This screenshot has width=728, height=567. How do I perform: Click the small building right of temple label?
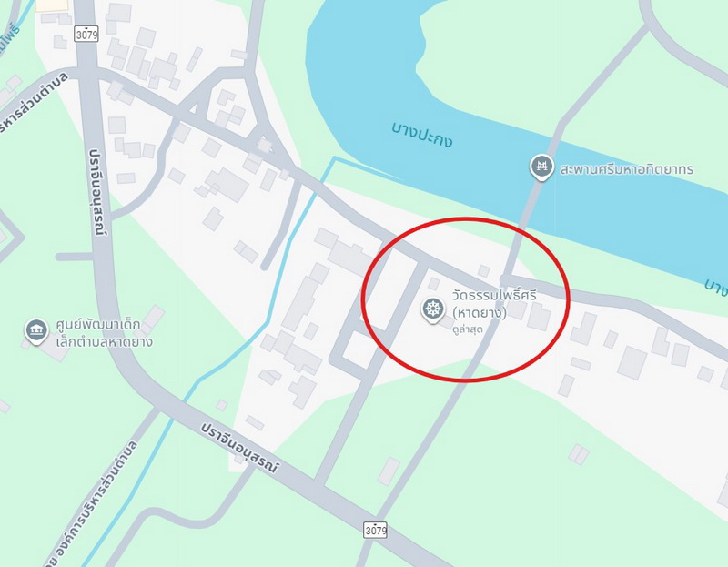click(x=538, y=317)
